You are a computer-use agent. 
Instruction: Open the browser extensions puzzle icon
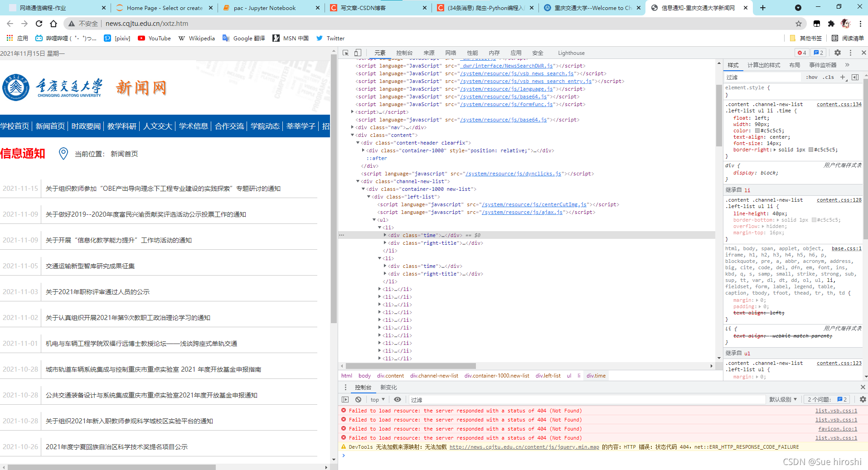click(x=831, y=24)
